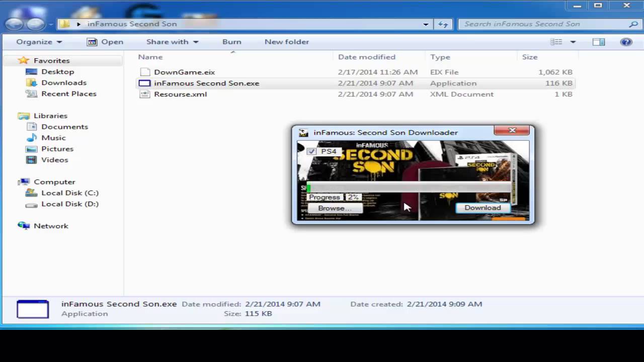
Task: Click the Date created value in details pane
Action: [445, 304]
